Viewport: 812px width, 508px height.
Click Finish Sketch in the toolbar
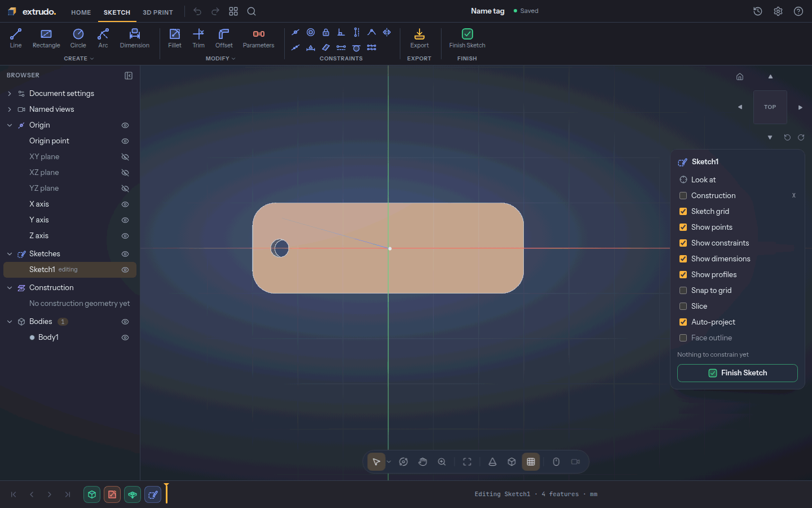[467, 38]
